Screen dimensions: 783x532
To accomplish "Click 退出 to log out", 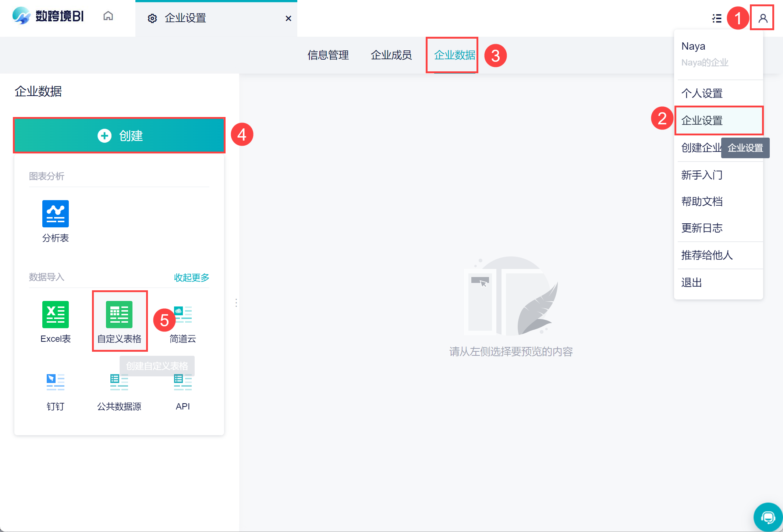I will pos(692,283).
